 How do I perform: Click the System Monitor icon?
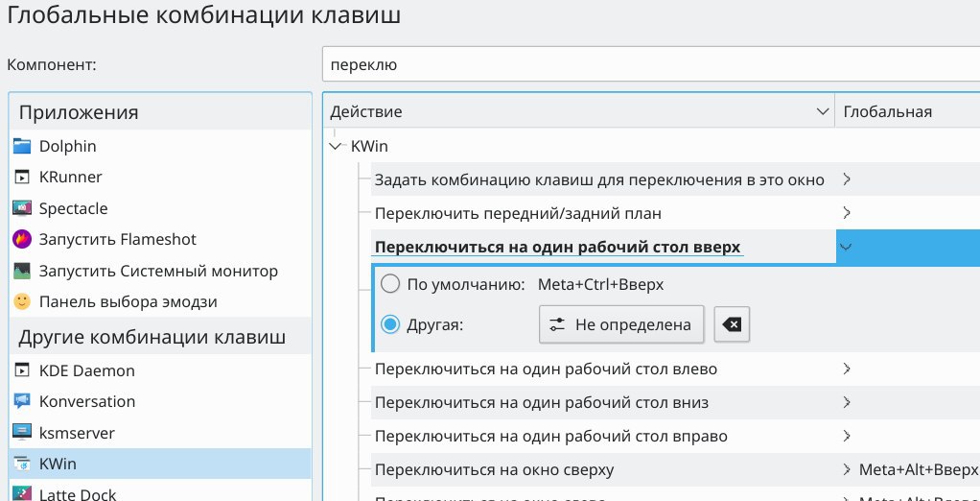(22, 271)
